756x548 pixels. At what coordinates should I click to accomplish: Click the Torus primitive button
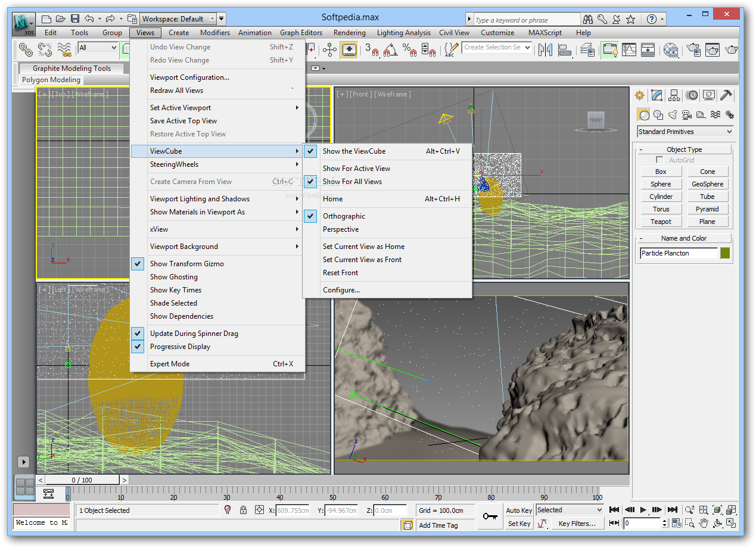661,209
